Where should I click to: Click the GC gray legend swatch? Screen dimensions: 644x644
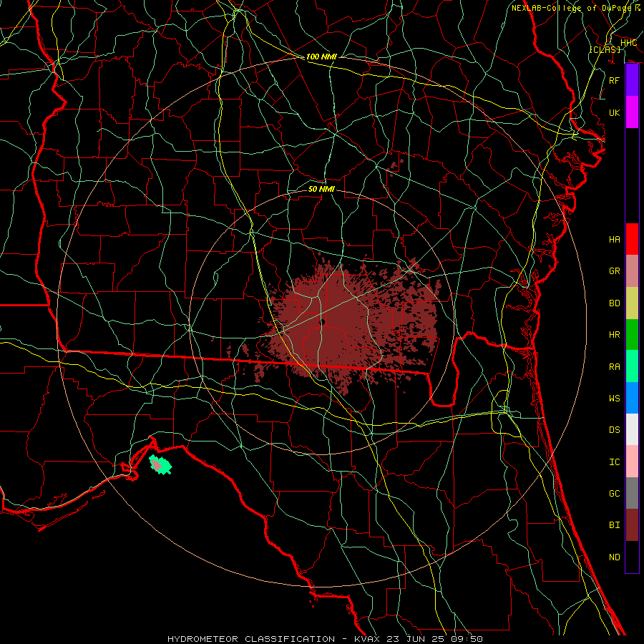click(x=632, y=493)
